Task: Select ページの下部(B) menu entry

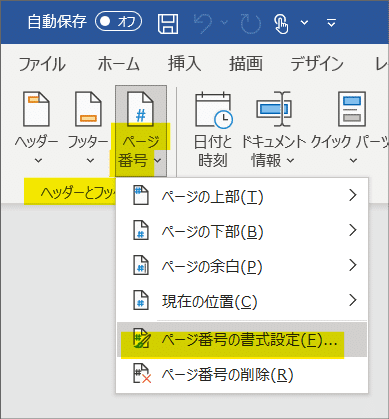Action: point(242,231)
